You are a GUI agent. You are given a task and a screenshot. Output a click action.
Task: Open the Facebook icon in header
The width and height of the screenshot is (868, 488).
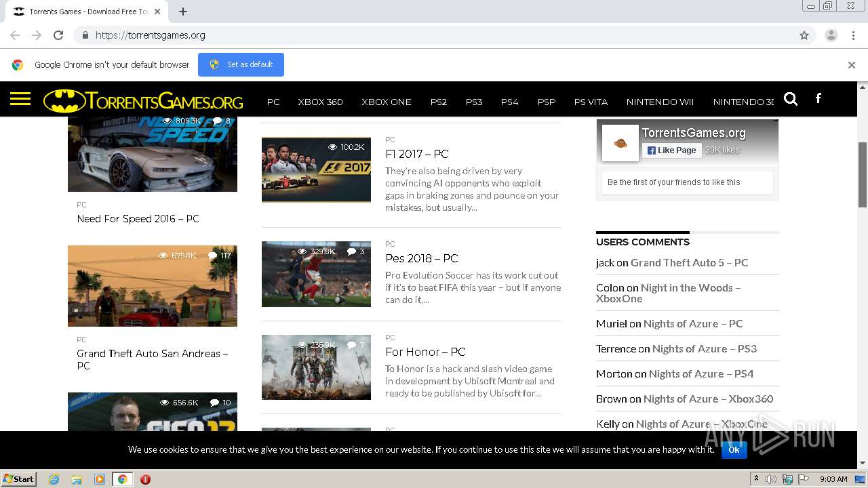[x=818, y=98]
